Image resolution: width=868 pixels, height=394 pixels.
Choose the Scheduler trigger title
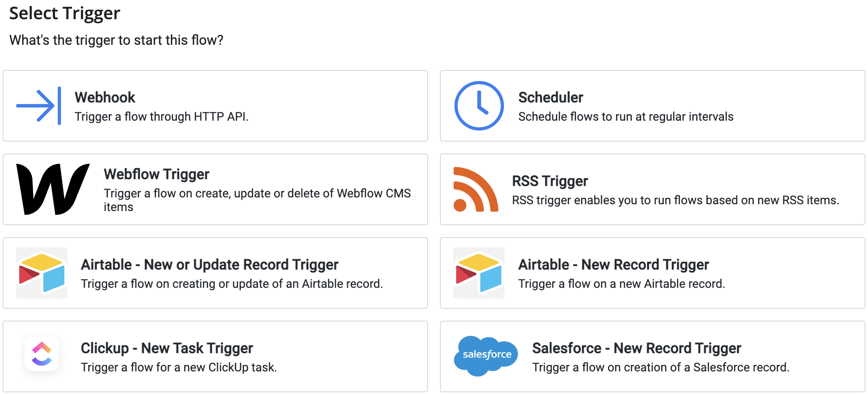coord(550,97)
